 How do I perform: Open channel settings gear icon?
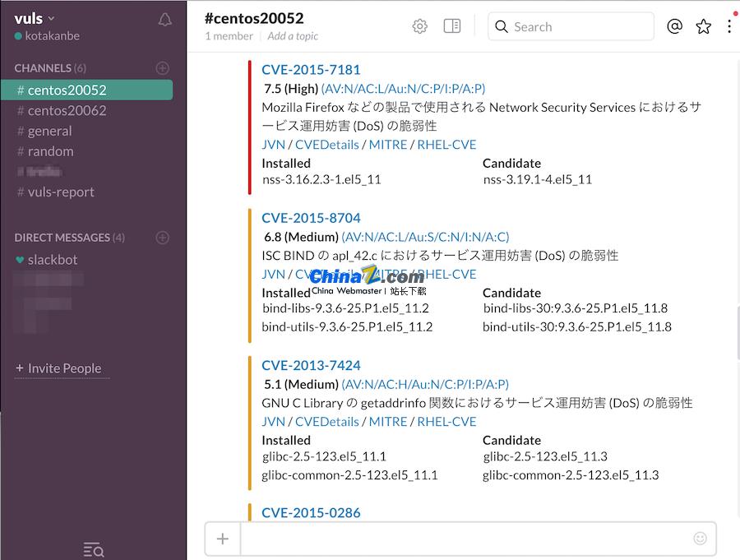point(419,26)
